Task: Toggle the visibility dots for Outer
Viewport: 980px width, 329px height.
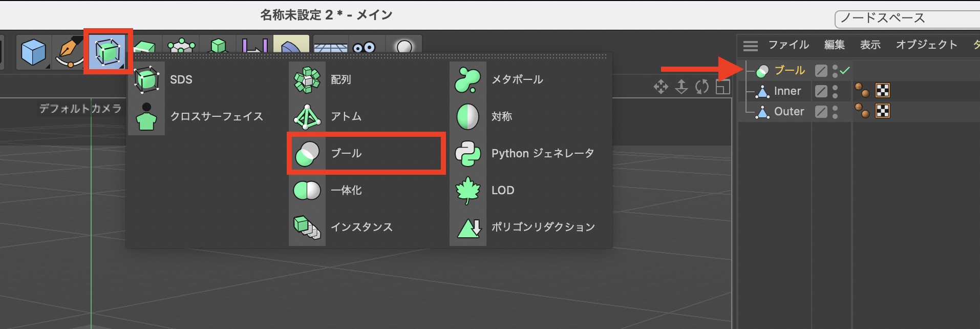Action: [835, 112]
